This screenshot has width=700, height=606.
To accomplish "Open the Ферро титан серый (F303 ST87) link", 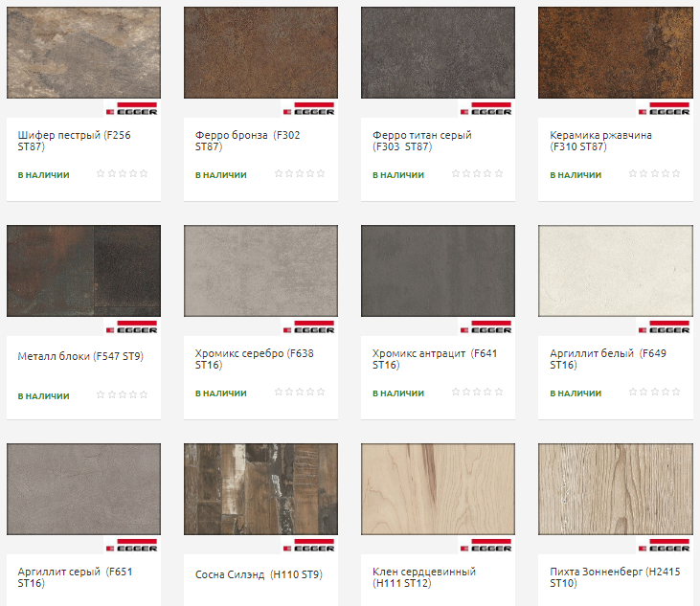I will pyautogui.click(x=421, y=141).
